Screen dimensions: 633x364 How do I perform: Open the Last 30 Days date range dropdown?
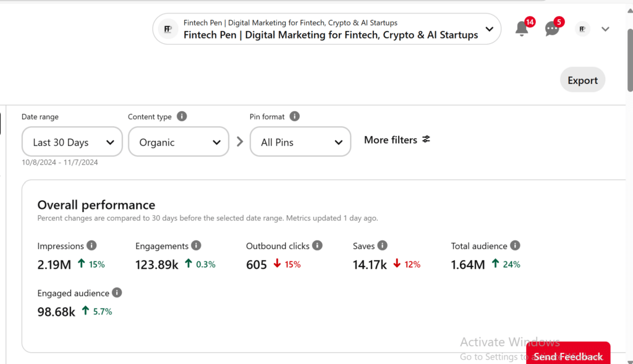coord(72,142)
